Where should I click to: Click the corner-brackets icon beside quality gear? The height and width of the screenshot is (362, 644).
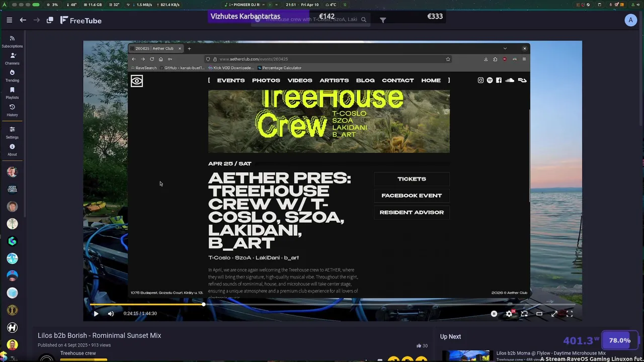coord(524,314)
